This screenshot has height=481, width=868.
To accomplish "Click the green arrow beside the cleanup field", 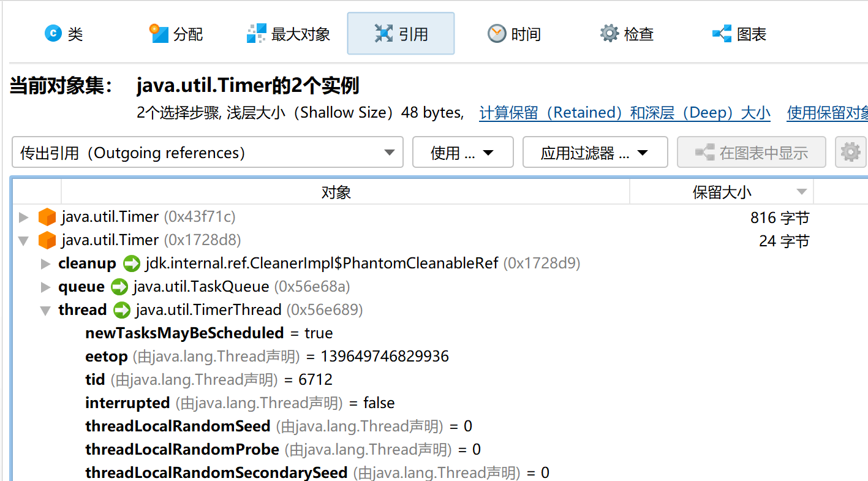I will (132, 263).
